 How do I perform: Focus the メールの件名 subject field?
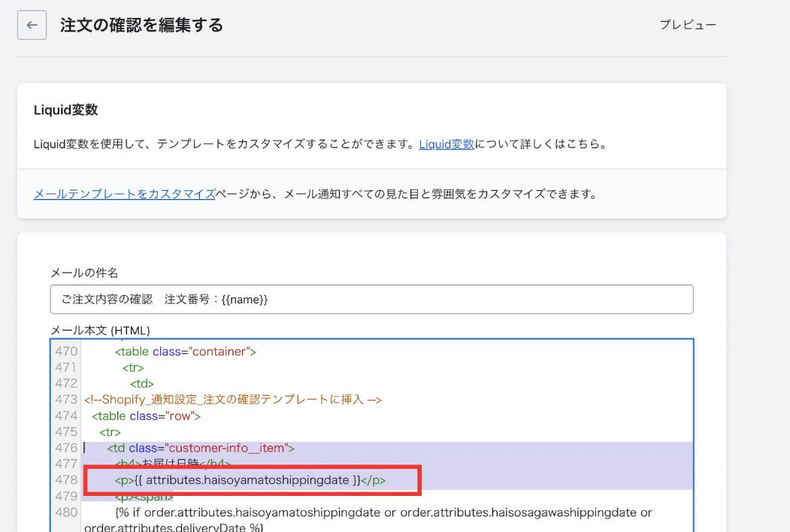[371, 299]
